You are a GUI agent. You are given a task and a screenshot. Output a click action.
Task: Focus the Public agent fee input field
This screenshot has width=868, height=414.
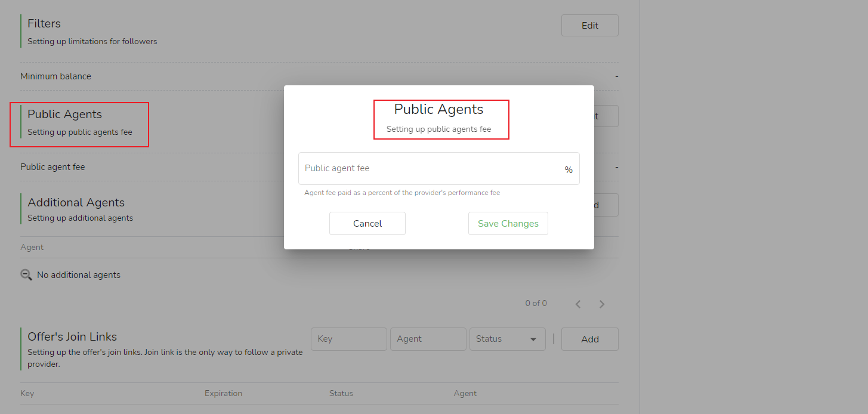(x=430, y=169)
